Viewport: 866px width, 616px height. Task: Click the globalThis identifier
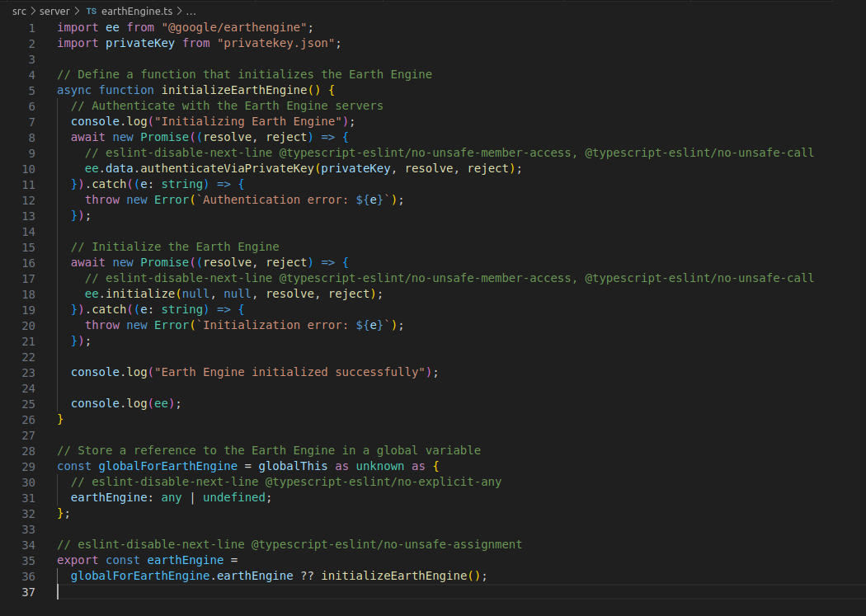pos(293,467)
